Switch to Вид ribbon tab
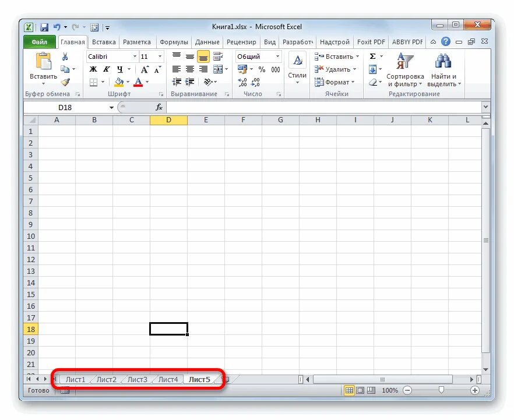Image resolution: width=514 pixels, height=420 pixels. 269,43
